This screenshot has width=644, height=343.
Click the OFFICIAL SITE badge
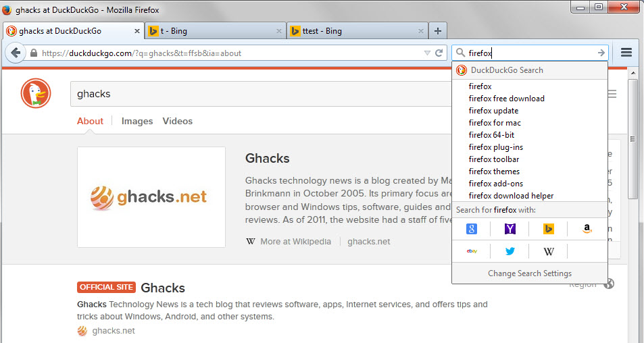tap(106, 287)
